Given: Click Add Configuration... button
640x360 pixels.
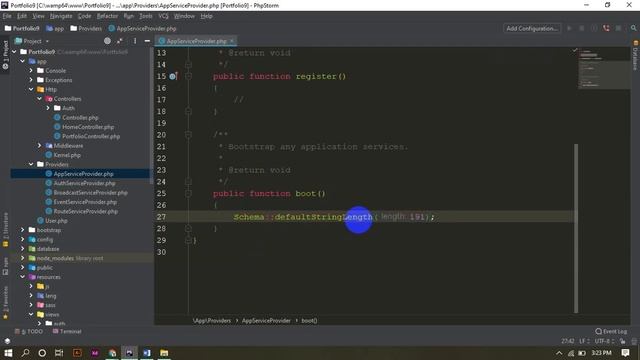Looking at the screenshot, I should point(532,28).
